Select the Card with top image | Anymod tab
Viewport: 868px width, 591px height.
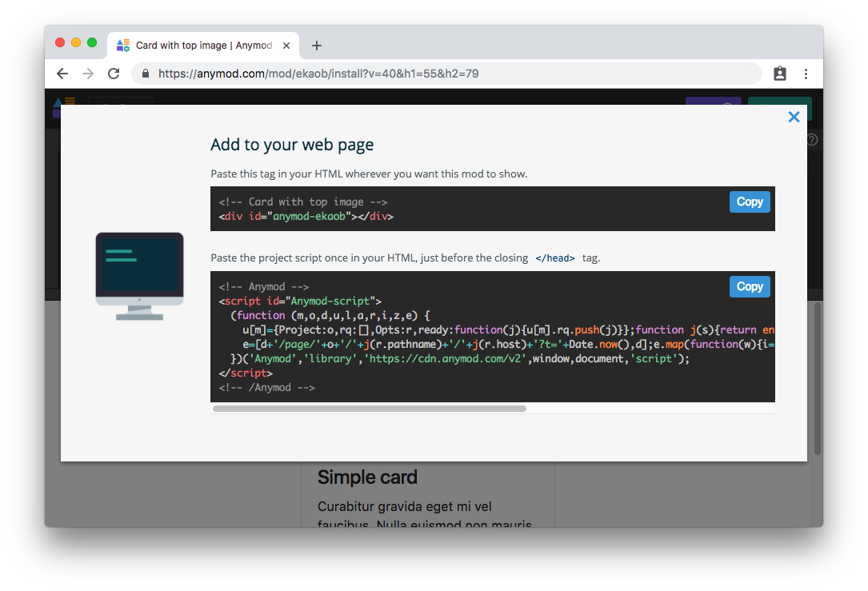pos(203,46)
